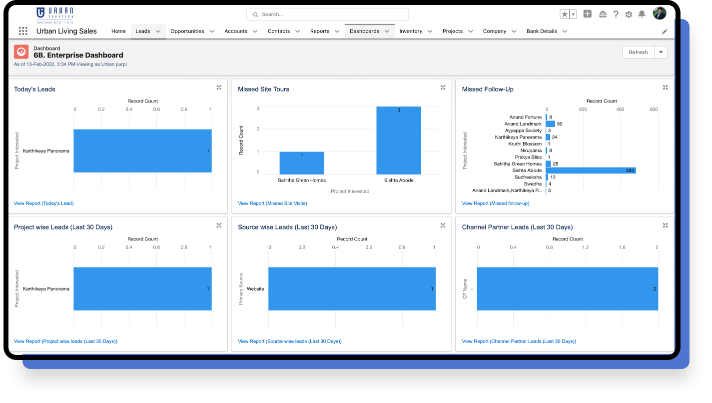This screenshot has height=403, width=712.
Task: Open the global actions plus icon
Action: click(x=587, y=14)
